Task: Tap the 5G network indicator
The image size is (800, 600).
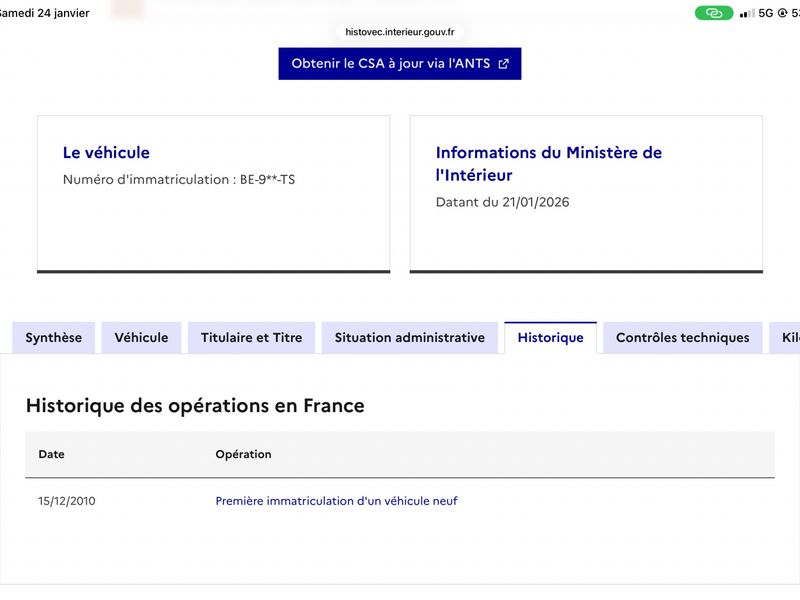Action: (x=766, y=13)
